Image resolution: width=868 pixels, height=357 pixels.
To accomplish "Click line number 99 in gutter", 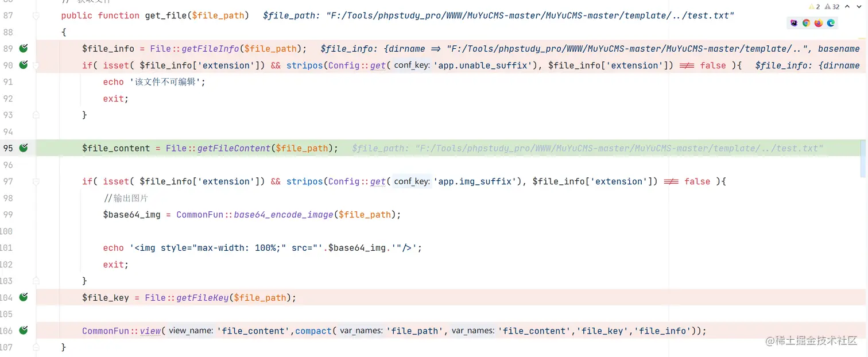I will tap(7, 215).
